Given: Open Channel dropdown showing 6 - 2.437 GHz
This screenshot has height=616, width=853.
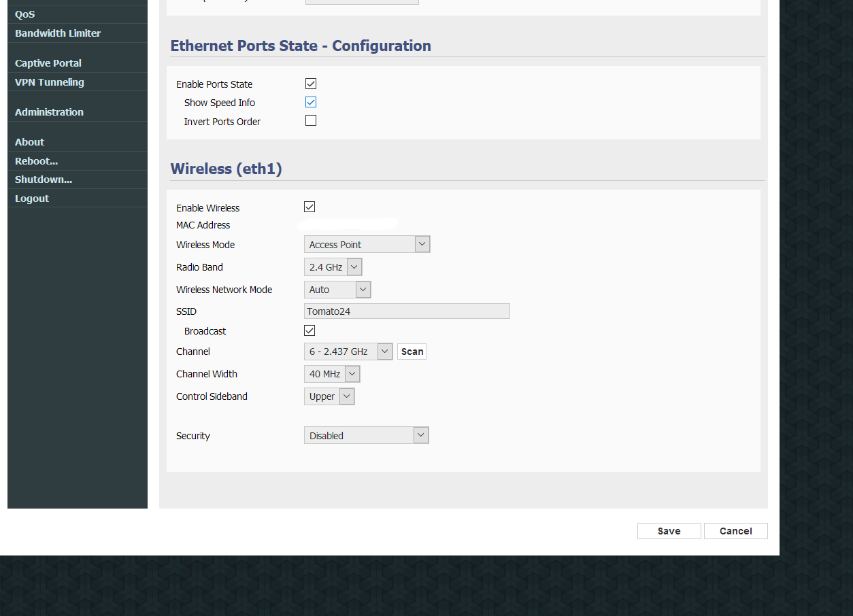Looking at the screenshot, I should point(348,351).
